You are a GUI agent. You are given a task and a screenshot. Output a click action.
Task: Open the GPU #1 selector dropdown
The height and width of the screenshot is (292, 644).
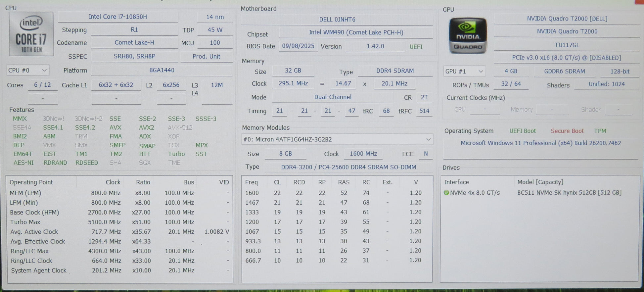pos(464,72)
